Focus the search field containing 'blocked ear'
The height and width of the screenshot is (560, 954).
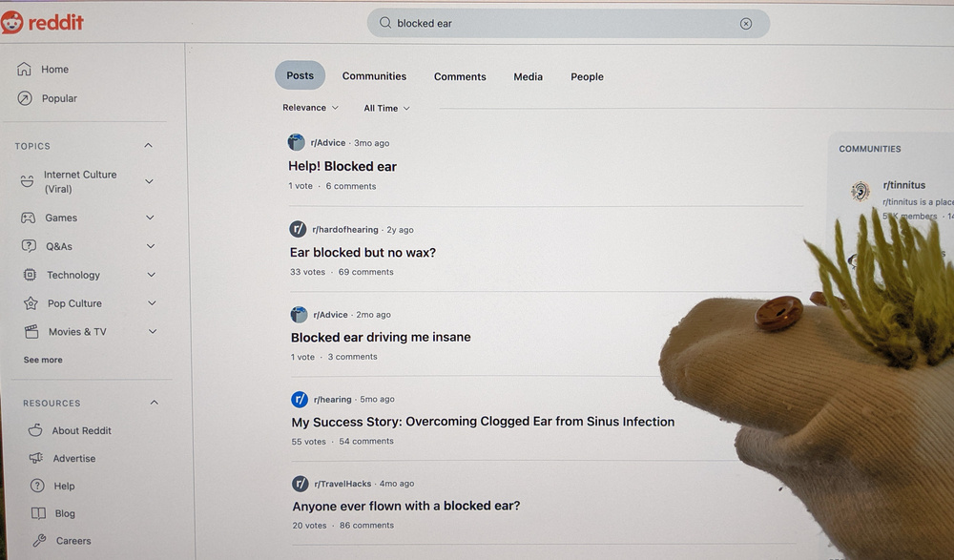(x=569, y=23)
